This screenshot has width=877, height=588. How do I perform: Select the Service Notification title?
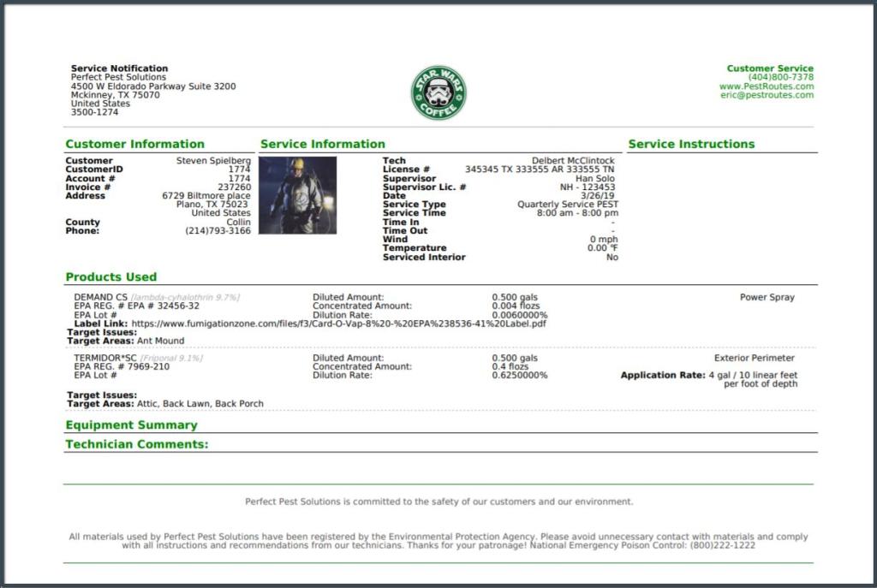(x=119, y=68)
